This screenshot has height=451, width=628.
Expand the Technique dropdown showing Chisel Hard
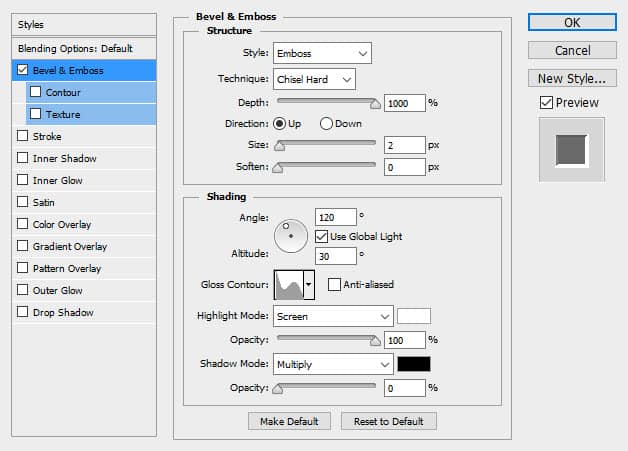[315, 78]
